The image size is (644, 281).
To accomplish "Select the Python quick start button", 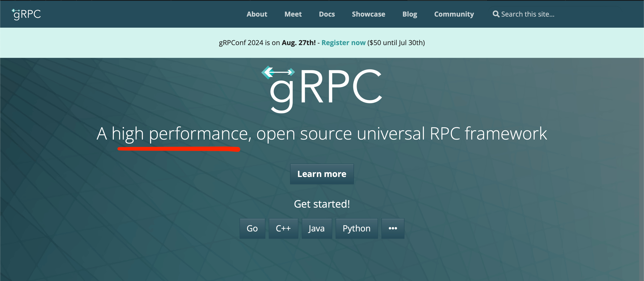I will pyautogui.click(x=356, y=228).
